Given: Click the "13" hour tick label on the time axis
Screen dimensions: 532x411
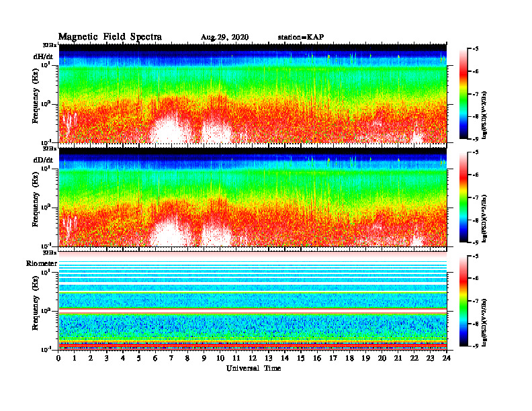Looking at the screenshot, I should 269,358.
